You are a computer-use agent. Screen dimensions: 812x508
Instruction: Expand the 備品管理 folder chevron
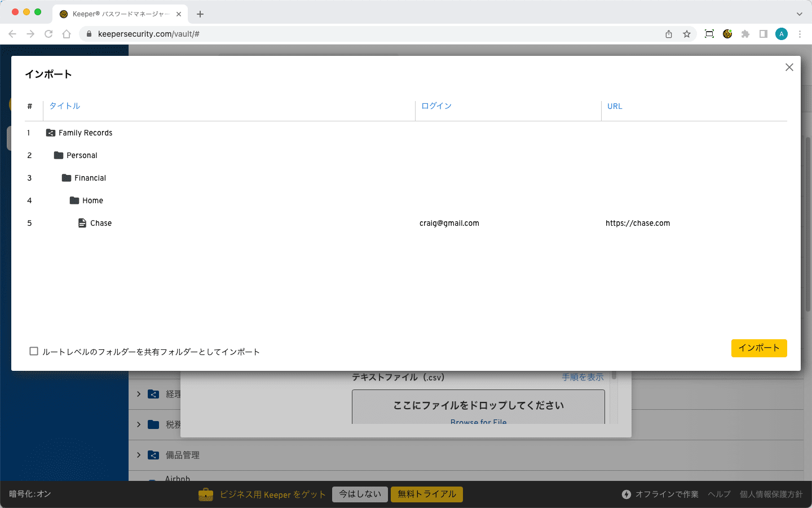(x=139, y=455)
